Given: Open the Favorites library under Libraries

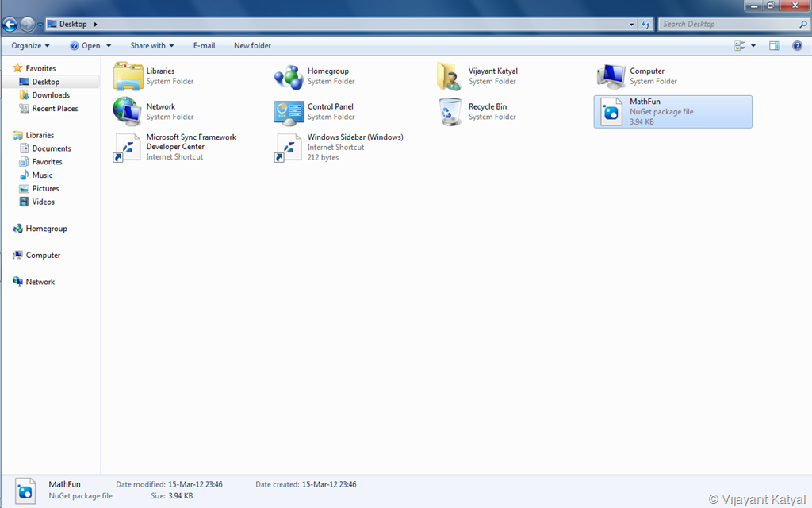Looking at the screenshot, I should click(x=47, y=162).
